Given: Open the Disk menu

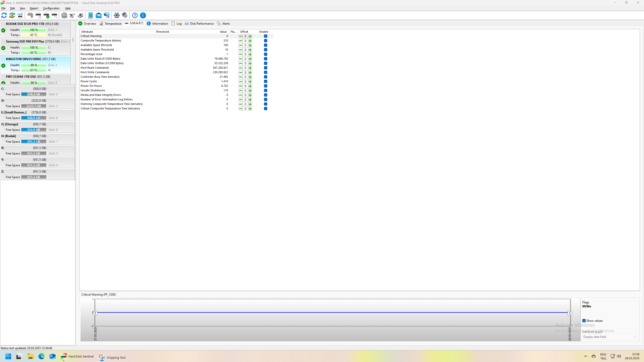Looking at the screenshot, I should pyautogui.click(x=12, y=8).
